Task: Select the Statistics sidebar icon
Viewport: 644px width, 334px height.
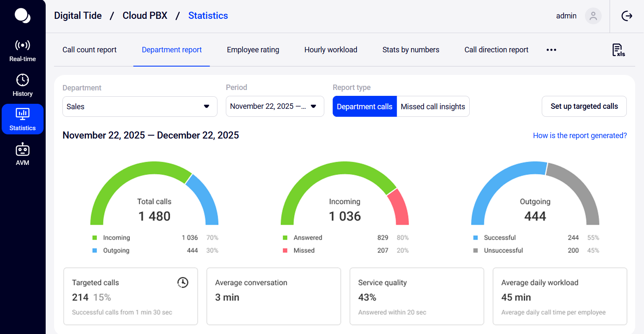Action: (23, 119)
